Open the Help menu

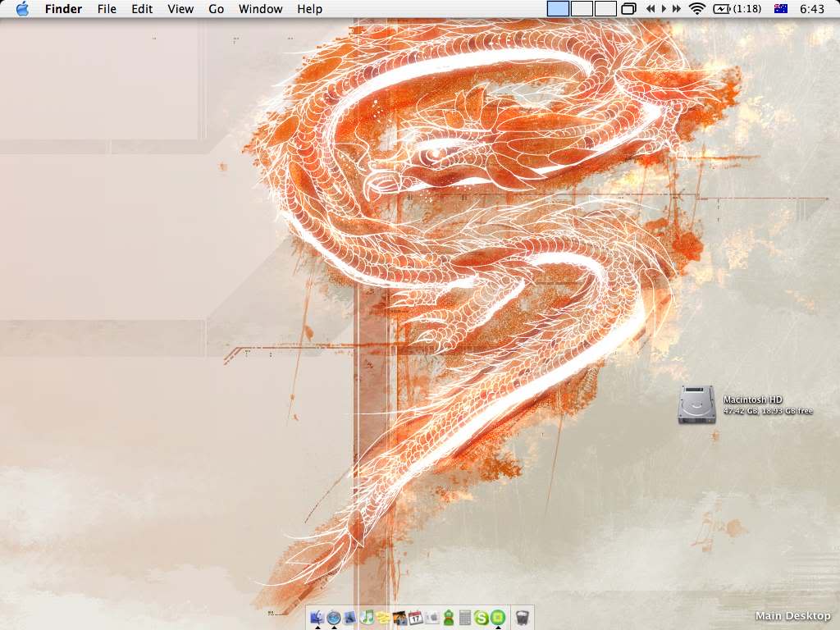pos(309,9)
